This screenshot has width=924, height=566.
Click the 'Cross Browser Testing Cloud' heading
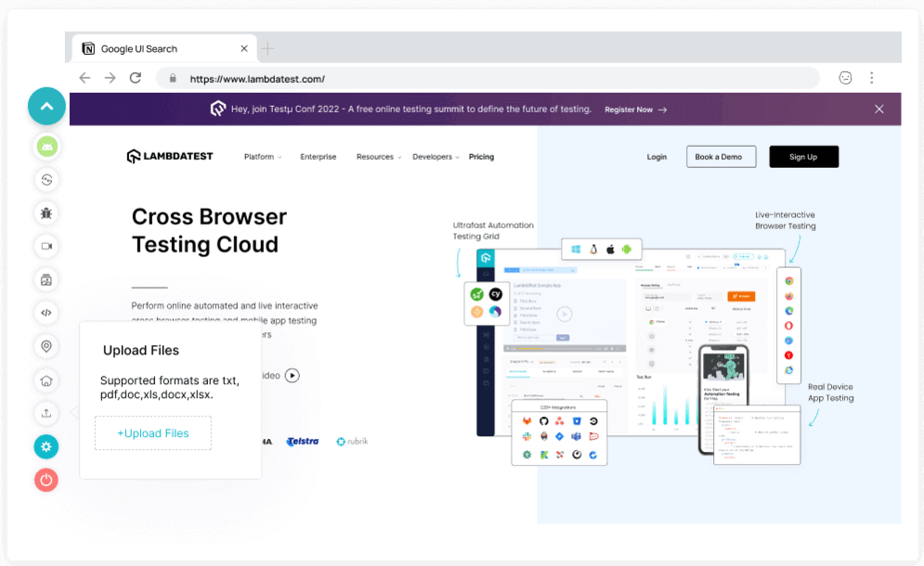click(x=209, y=230)
